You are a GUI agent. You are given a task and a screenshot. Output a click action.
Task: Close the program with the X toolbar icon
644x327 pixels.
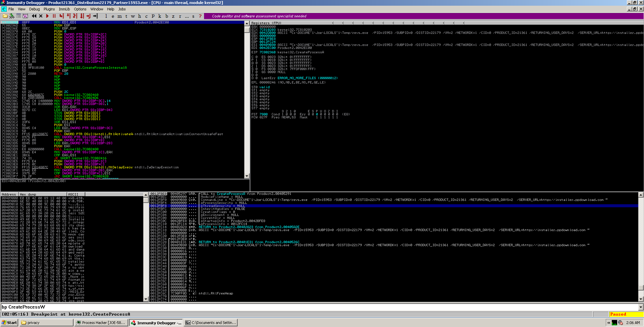click(x=41, y=16)
